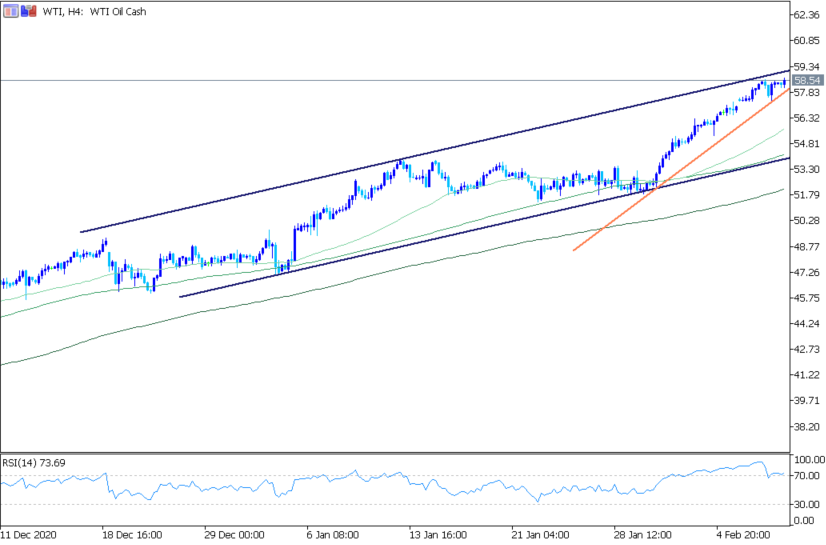
Task: Click the 59.34 price axis label
Action: pyautogui.click(x=807, y=67)
